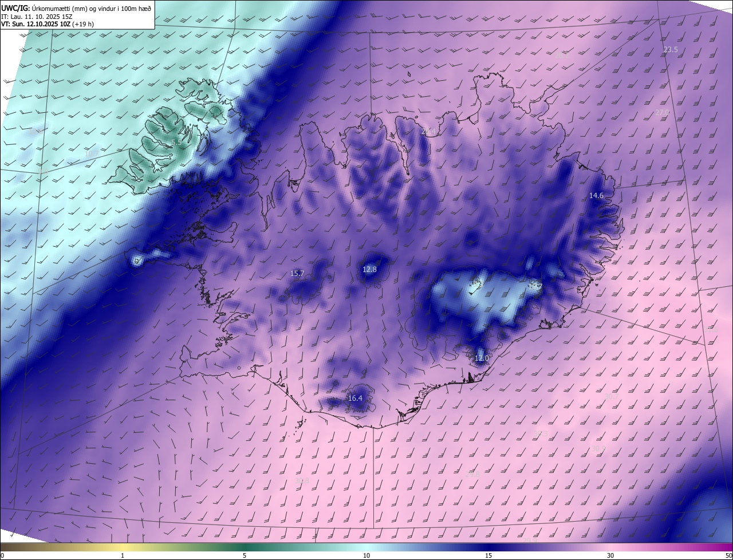The width and height of the screenshot is (733, 560).
Task: Click the 'IT: Lau. 11. 10. 2025 15Z' line
Action: click(37, 17)
